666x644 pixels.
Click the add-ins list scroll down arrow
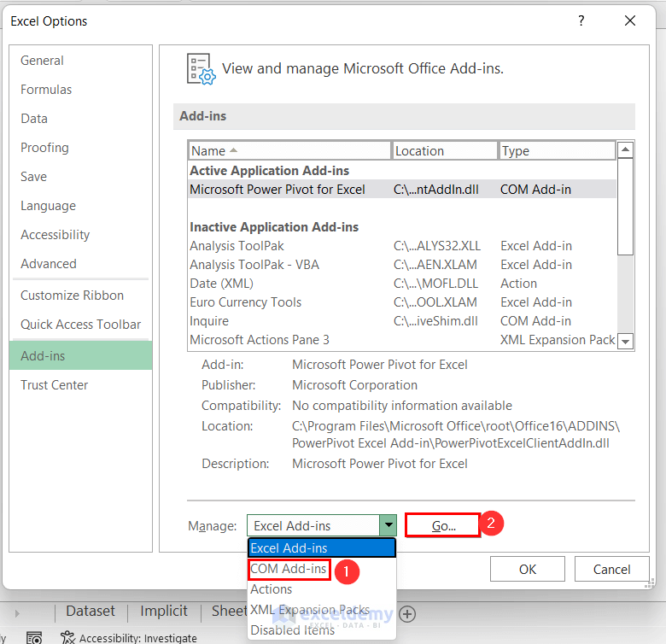click(625, 341)
